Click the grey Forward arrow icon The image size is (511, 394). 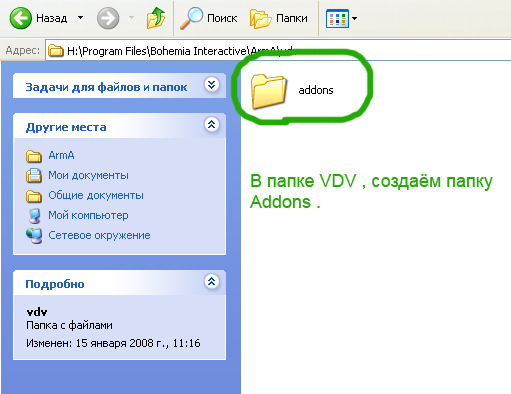(108, 18)
